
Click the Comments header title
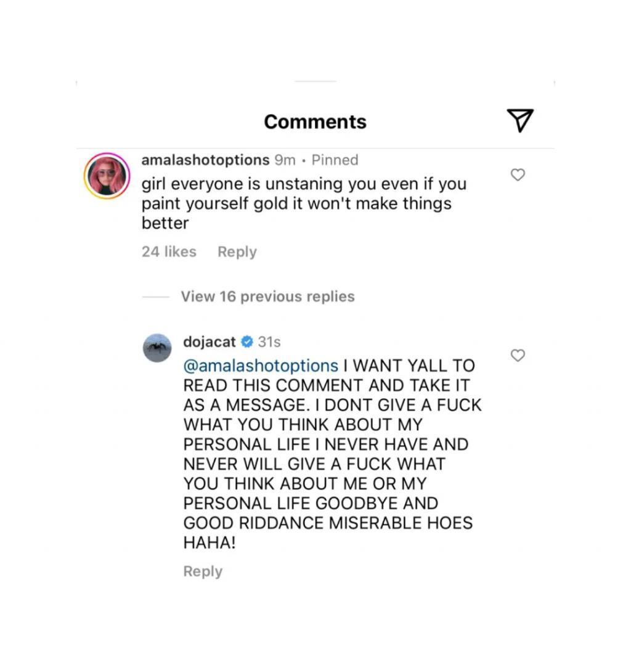[315, 121]
